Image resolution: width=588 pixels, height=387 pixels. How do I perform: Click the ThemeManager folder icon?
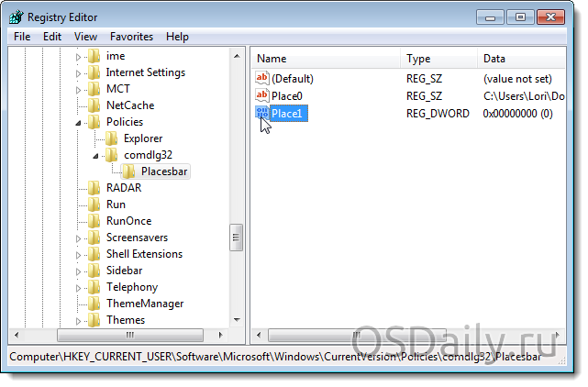click(94, 304)
